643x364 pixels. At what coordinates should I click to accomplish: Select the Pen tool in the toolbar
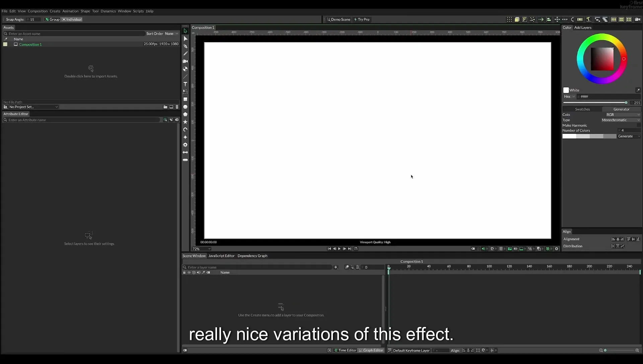[x=185, y=46]
